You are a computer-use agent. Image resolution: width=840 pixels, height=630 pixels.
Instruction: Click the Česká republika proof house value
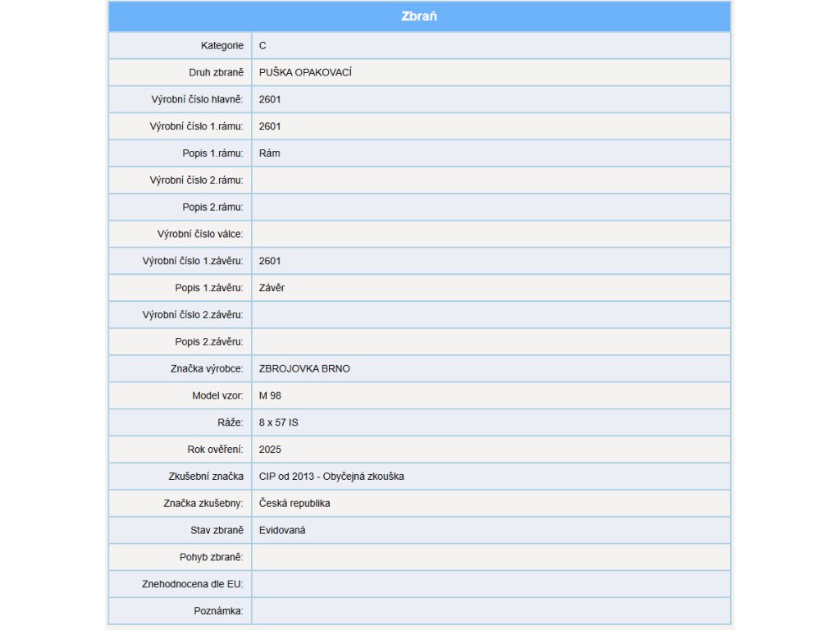294,503
